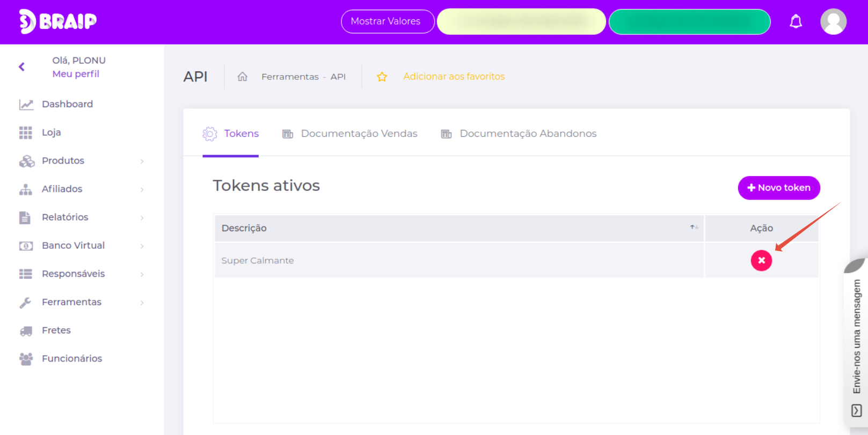
Task: Delete the Super Calmante token
Action: pyautogui.click(x=761, y=261)
